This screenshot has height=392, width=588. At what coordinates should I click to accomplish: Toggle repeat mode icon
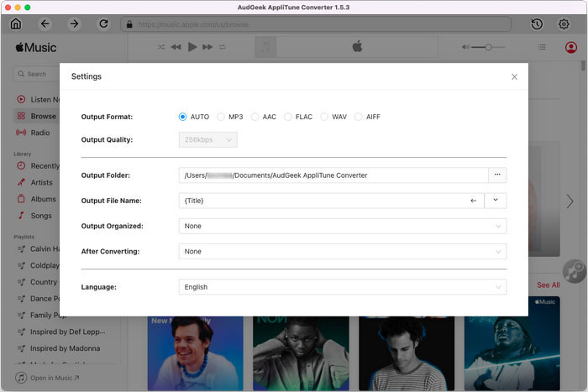pos(223,47)
